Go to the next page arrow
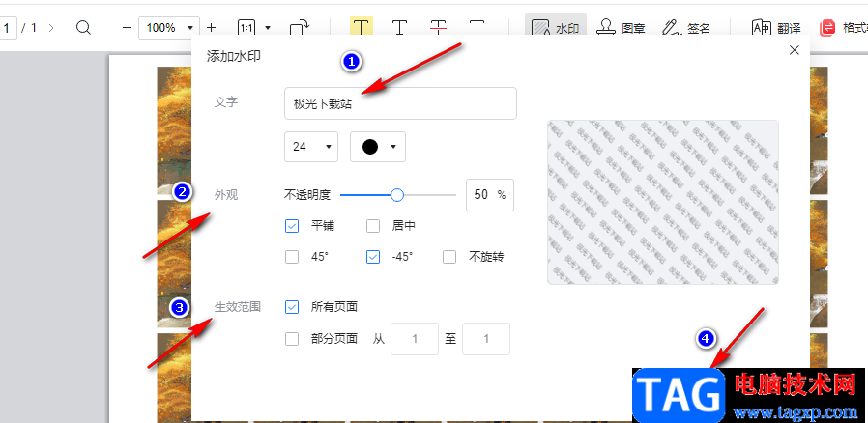Screen dimensions: 868x423 coord(51,28)
